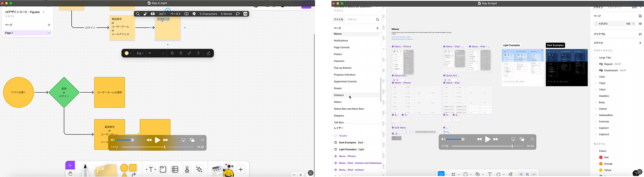Toggle page background color visibility eye
The image size is (644, 177).
(x=640, y=24)
